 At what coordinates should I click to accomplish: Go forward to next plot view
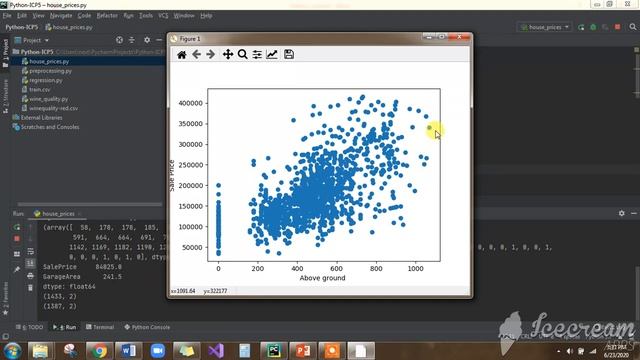point(211,54)
